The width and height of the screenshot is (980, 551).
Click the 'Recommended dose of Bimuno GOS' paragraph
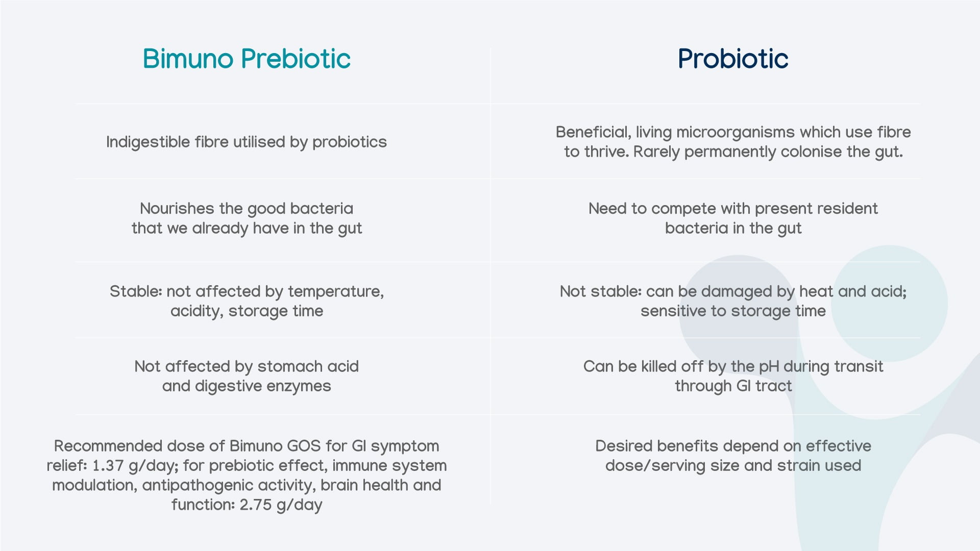(247, 475)
